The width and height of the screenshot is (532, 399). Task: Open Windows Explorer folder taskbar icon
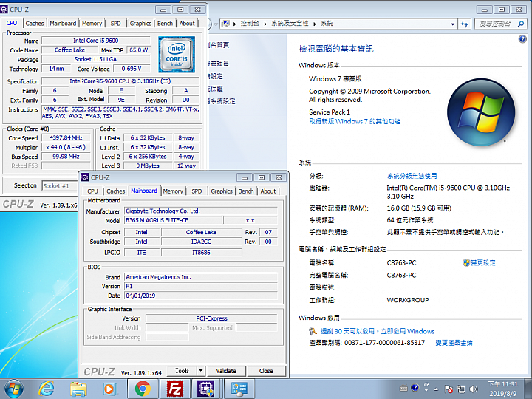[78, 389]
